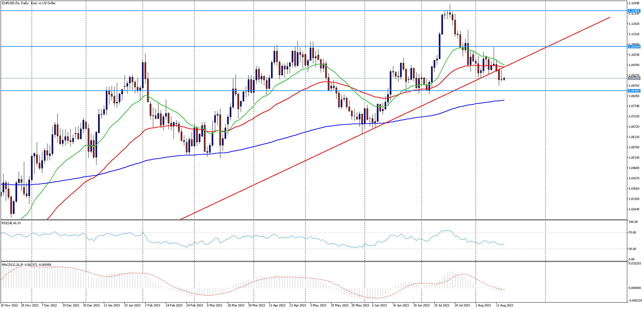Click the "15 May 2023" date label
Image resolution: width=644 pixels, height=309 pixels.
pyautogui.click(x=340, y=305)
